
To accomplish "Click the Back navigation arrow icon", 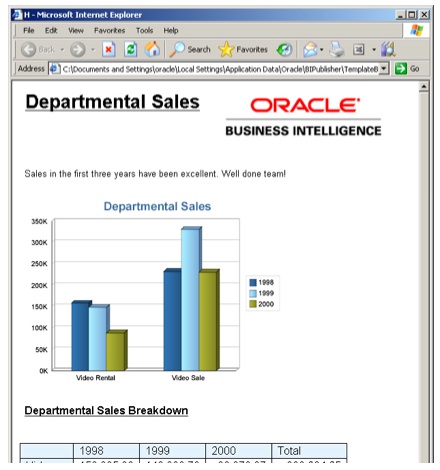I will coord(28,50).
